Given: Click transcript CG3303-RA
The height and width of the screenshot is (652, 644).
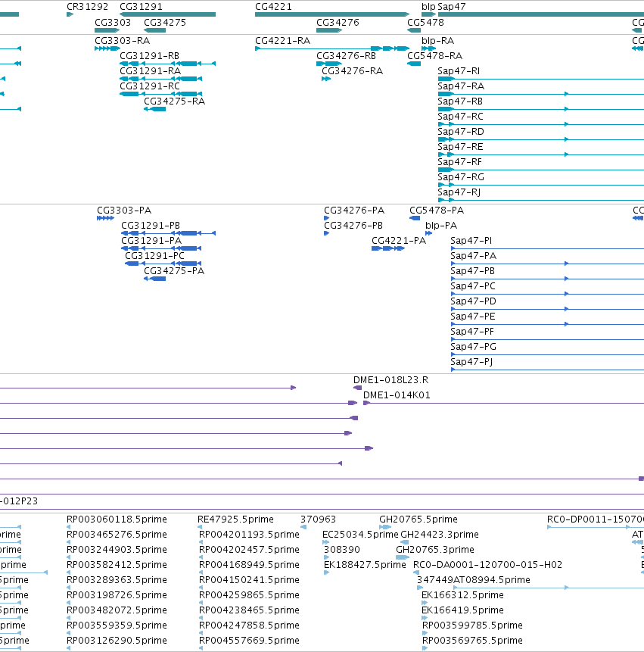Looking at the screenshot, I should coord(122,41).
